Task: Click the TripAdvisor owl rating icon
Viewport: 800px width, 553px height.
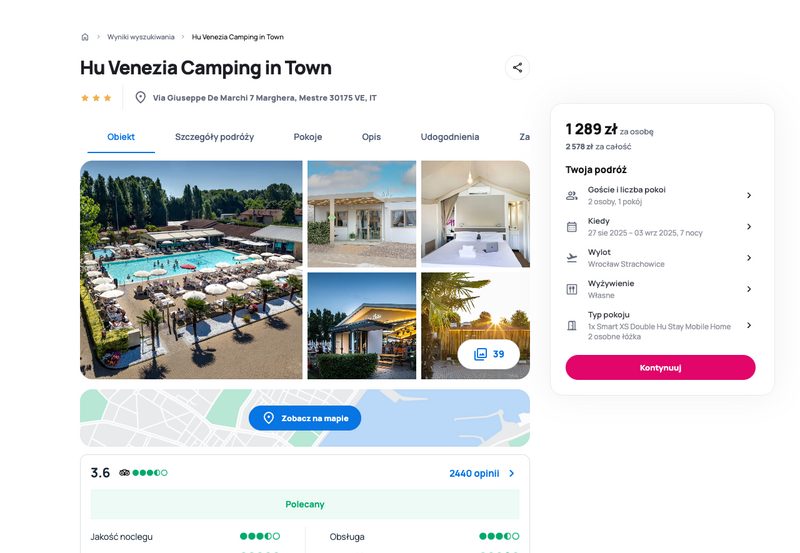Action: click(124, 473)
